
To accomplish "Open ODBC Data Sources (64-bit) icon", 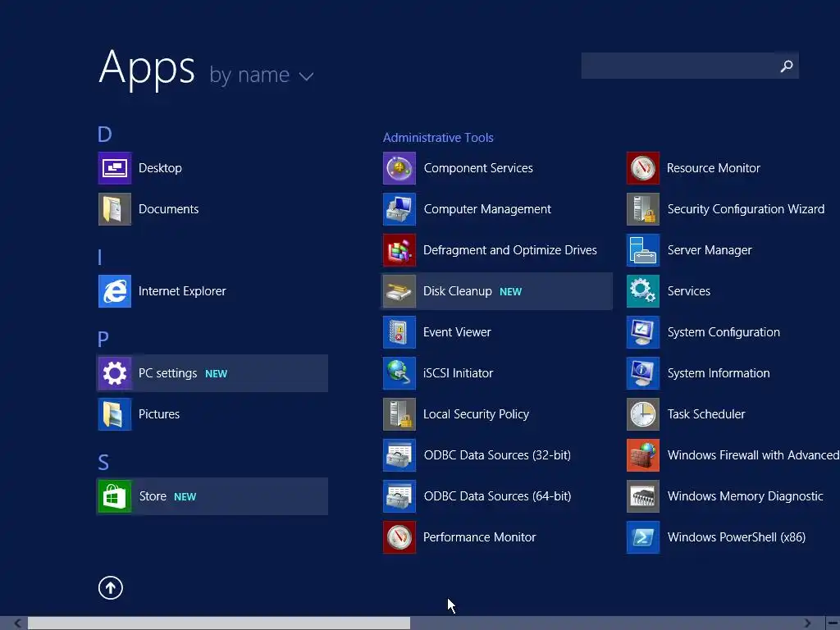I will [399, 496].
